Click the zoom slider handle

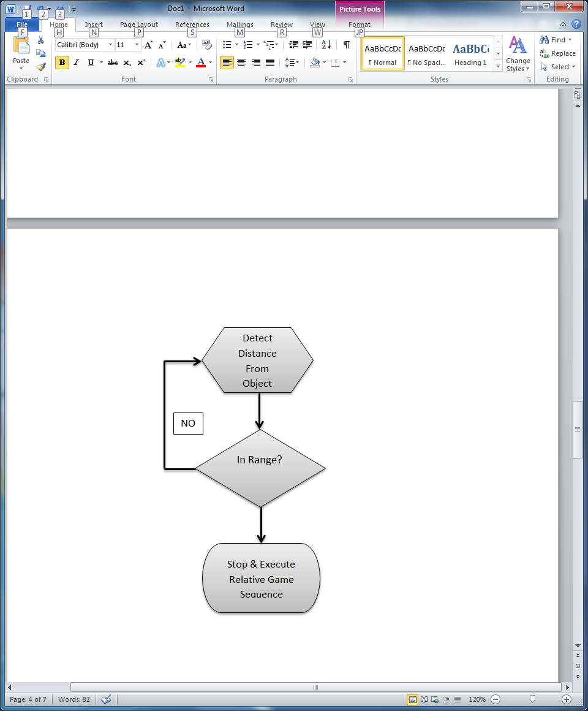point(532,699)
